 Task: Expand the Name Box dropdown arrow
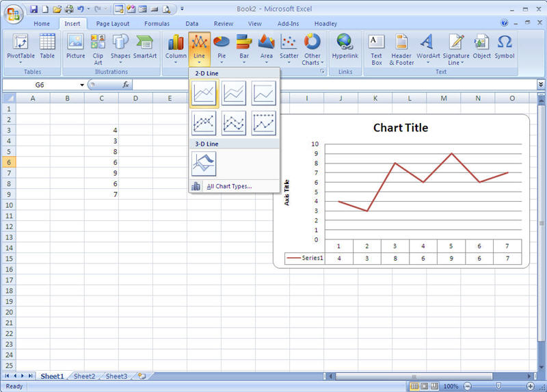tap(82, 85)
